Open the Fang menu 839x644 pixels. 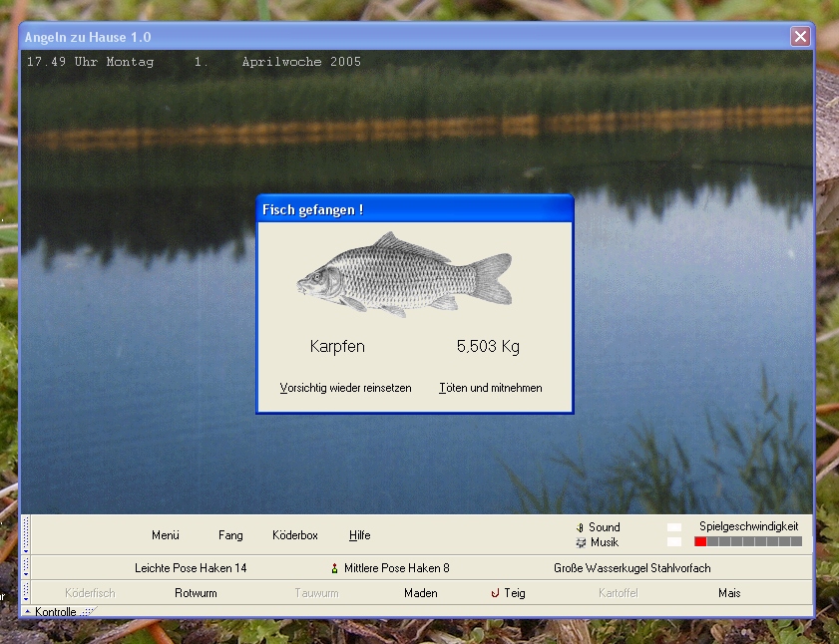[230, 535]
